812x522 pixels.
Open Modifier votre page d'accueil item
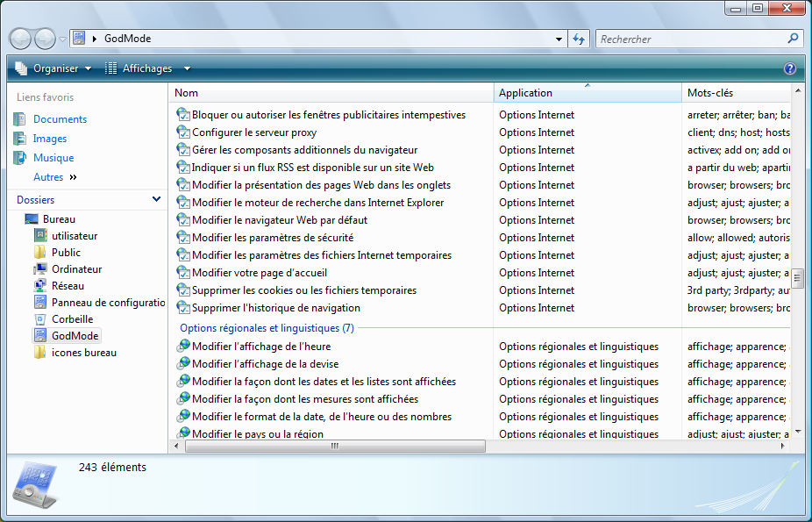(x=260, y=273)
